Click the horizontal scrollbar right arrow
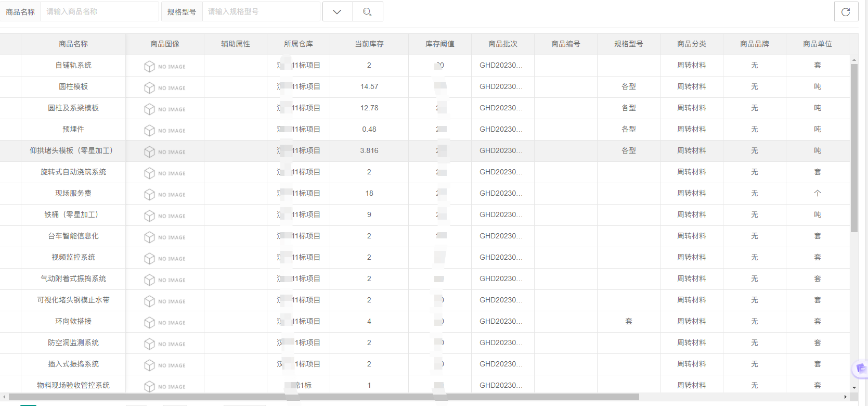 click(845, 397)
